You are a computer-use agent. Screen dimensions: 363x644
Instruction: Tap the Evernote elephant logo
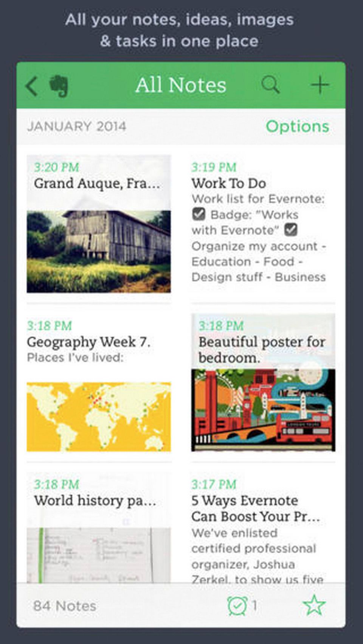click(59, 86)
